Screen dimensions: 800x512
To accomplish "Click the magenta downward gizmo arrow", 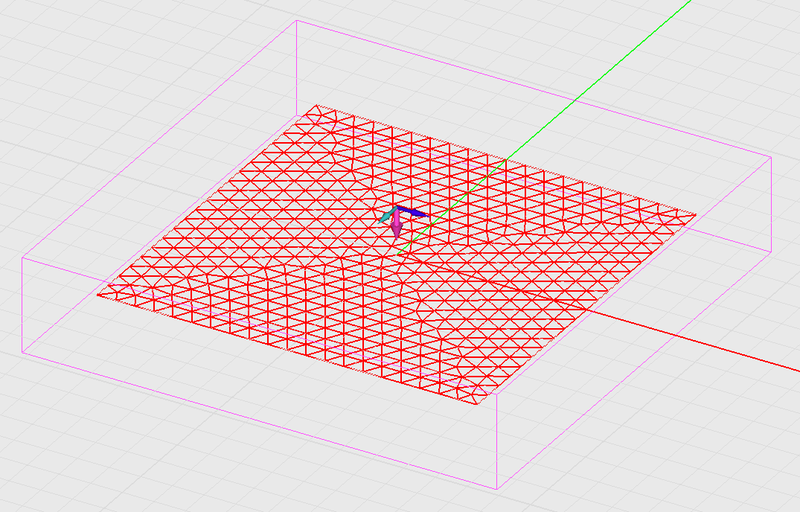I will coord(397,230).
